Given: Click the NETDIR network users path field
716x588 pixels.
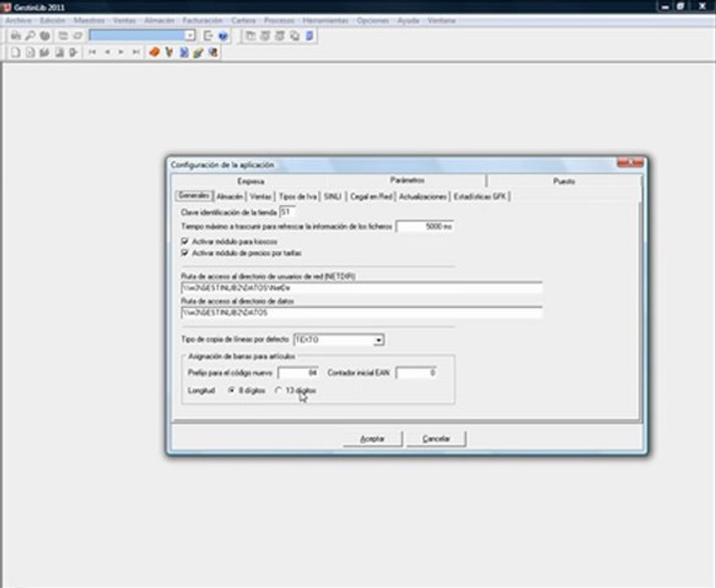Looking at the screenshot, I should coord(361,287).
